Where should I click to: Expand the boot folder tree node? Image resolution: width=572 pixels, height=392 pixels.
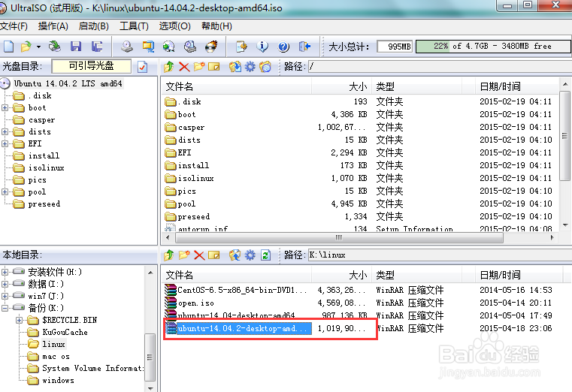(5, 108)
